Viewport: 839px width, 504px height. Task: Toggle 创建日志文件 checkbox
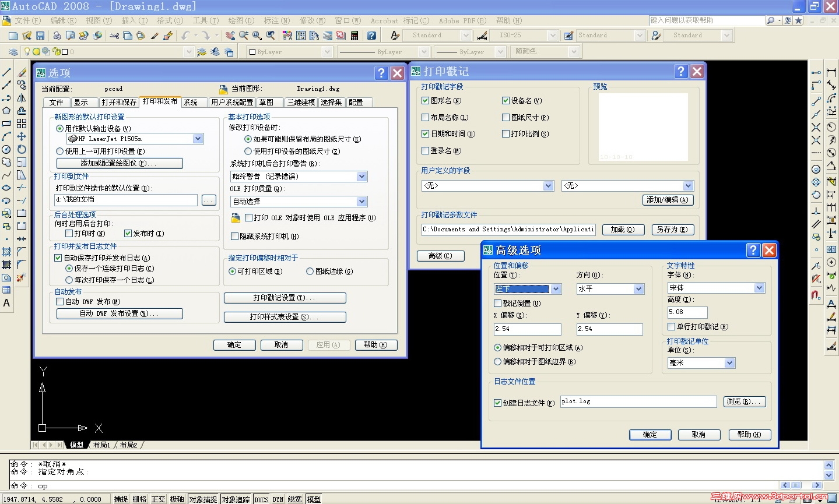pos(498,403)
